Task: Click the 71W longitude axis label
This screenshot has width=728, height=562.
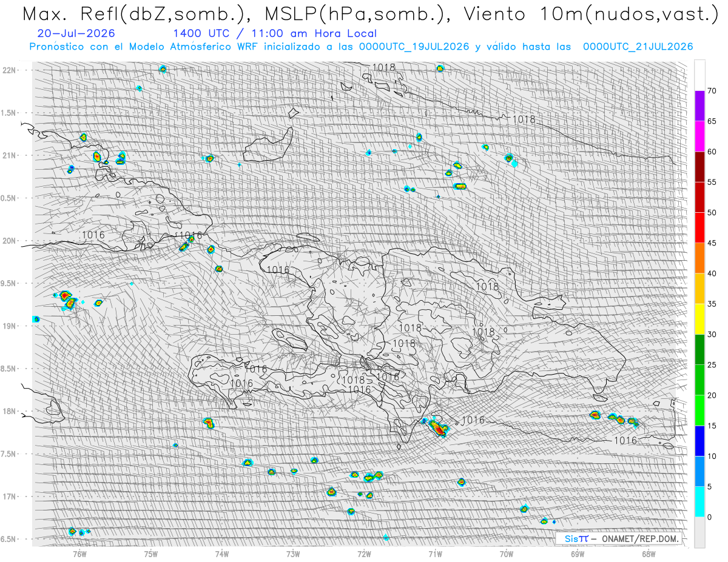Action: [435, 553]
